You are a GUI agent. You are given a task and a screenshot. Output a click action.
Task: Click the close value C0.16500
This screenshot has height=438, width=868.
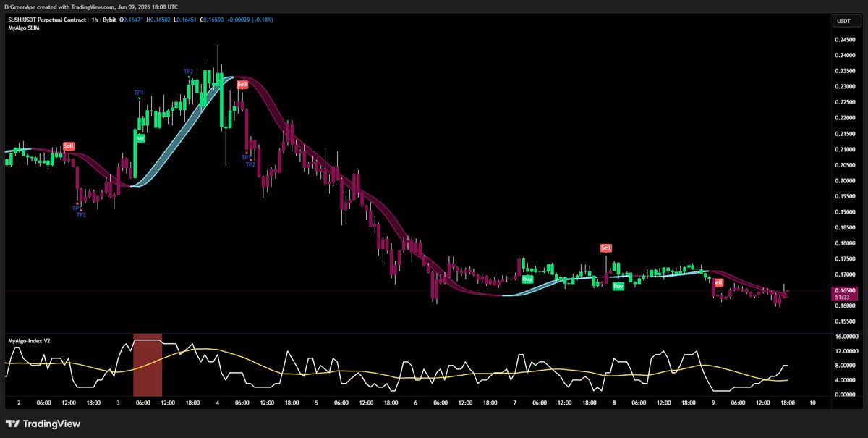211,20
